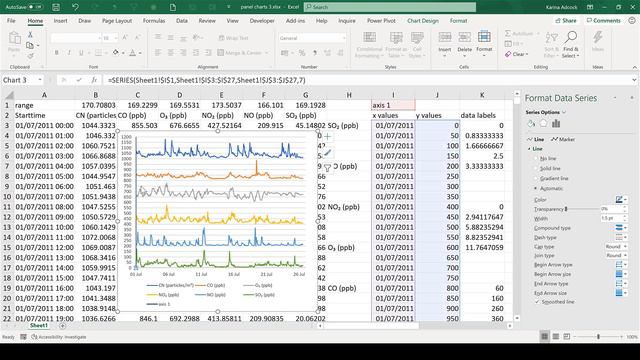Copy the selection with the Copy icon

tap(30, 45)
